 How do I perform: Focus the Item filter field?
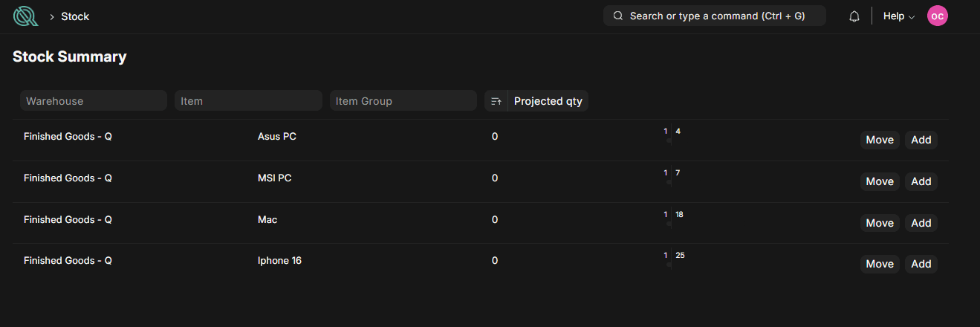pyautogui.click(x=248, y=101)
